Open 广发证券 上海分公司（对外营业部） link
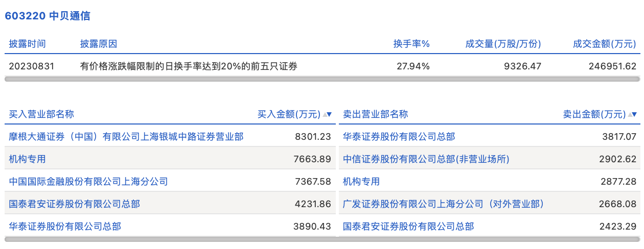The width and height of the screenshot is (644, 249). click(x=443, y=204)
